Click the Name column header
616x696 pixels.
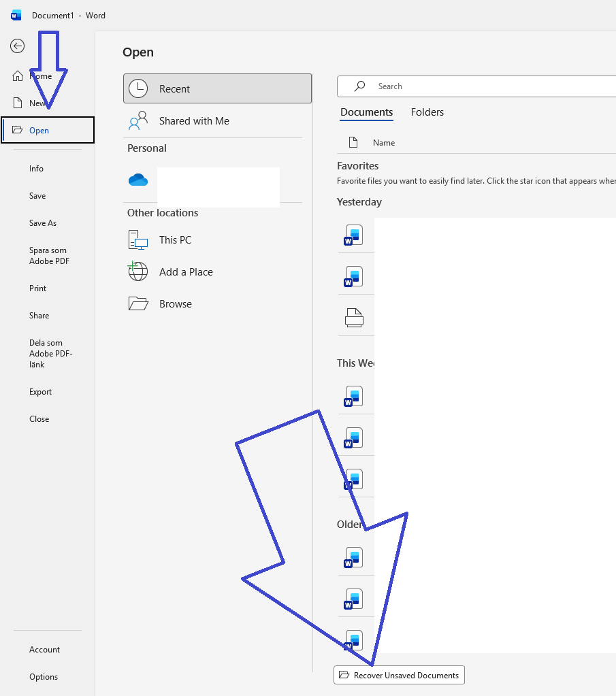coord(384,142)
